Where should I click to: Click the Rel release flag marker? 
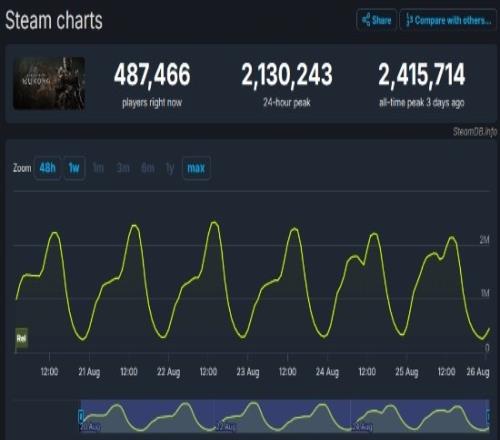click(21, 339)
